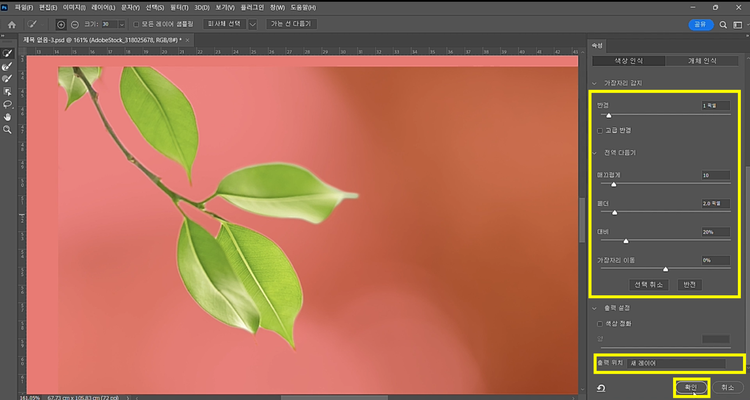Enable the 색상 정화 checkbox

pyautogui.click(x=600, y=324)
